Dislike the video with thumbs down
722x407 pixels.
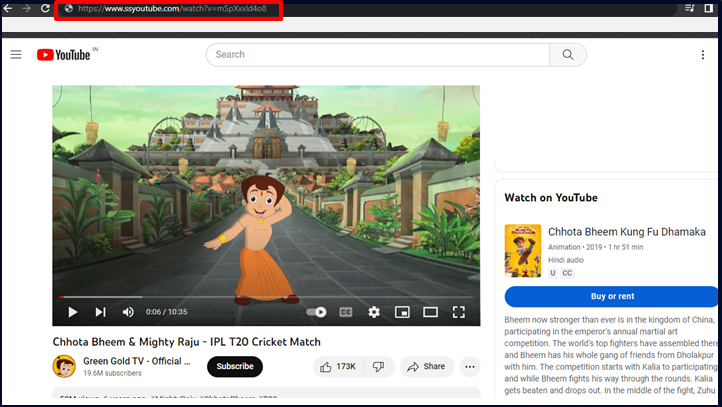pos(379,366)
